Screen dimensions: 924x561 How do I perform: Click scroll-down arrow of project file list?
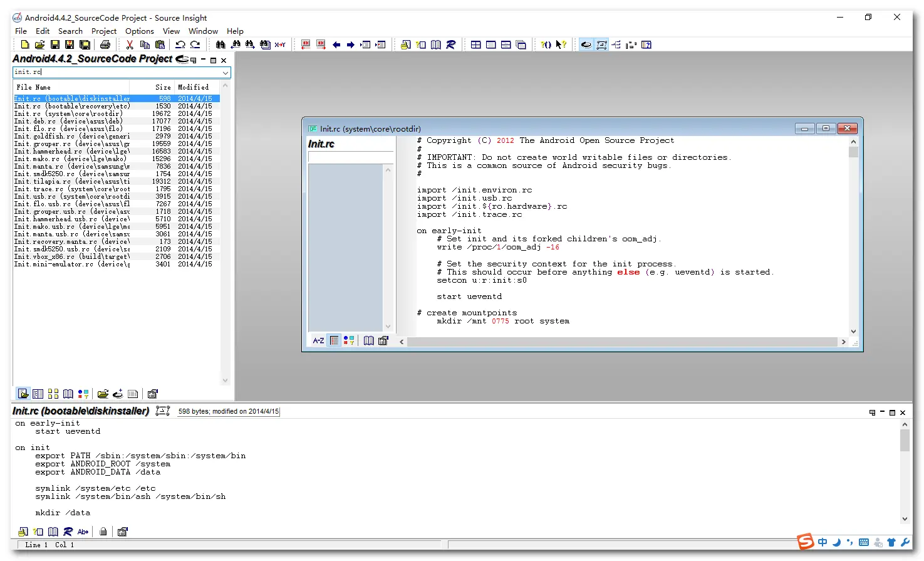pyautogui.click(x=226, y=380)
